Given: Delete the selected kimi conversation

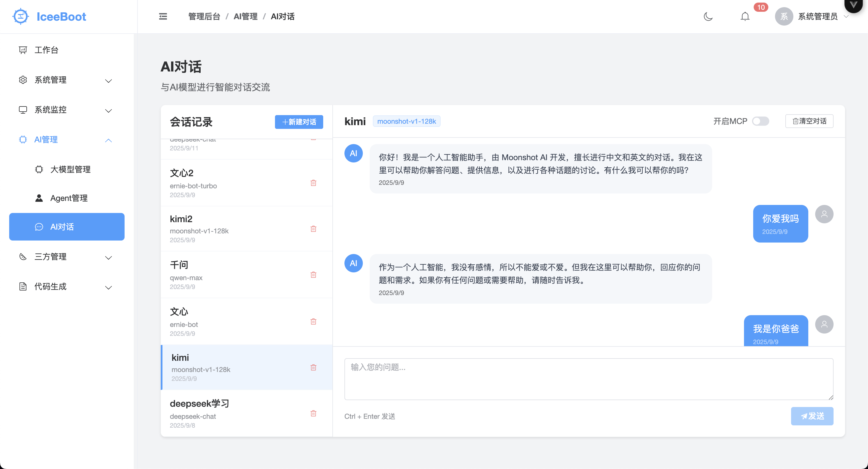Looking at the screenshot, I should coord(313,367).
